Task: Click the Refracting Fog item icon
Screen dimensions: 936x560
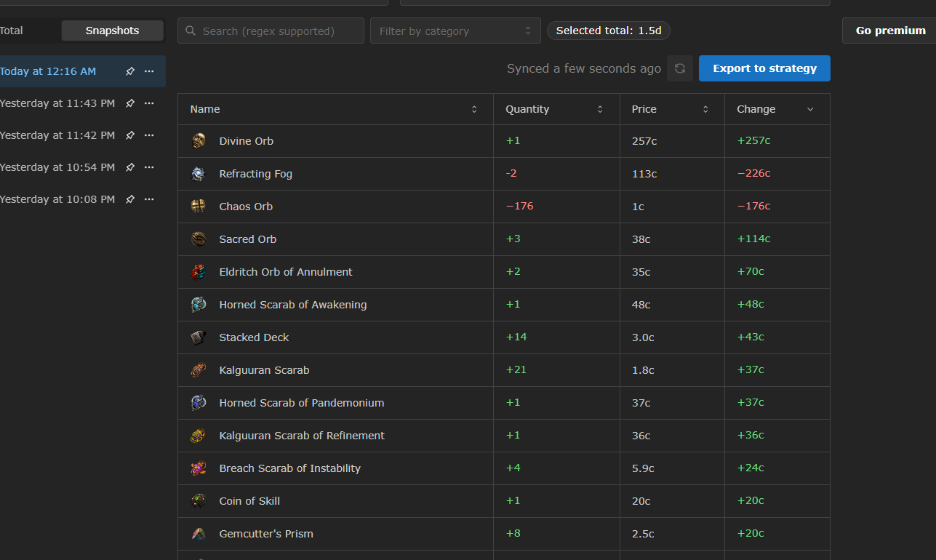Action: [x=199, y=174]
